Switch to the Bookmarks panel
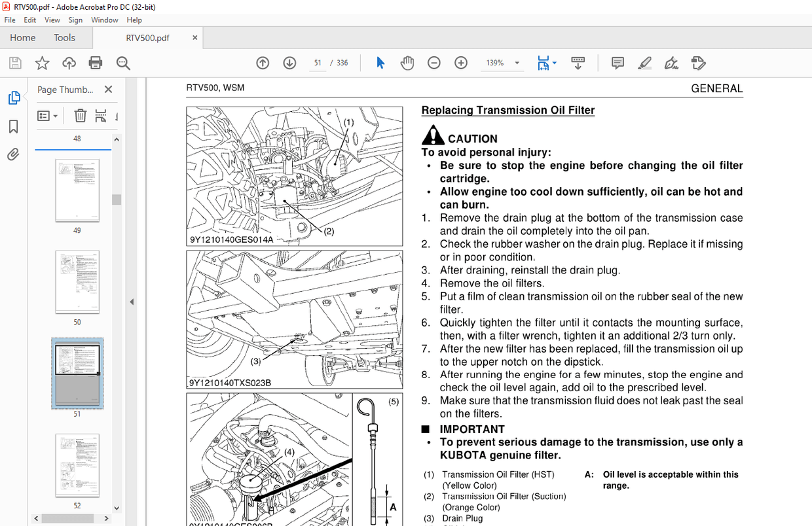 [x=14, y=126]
